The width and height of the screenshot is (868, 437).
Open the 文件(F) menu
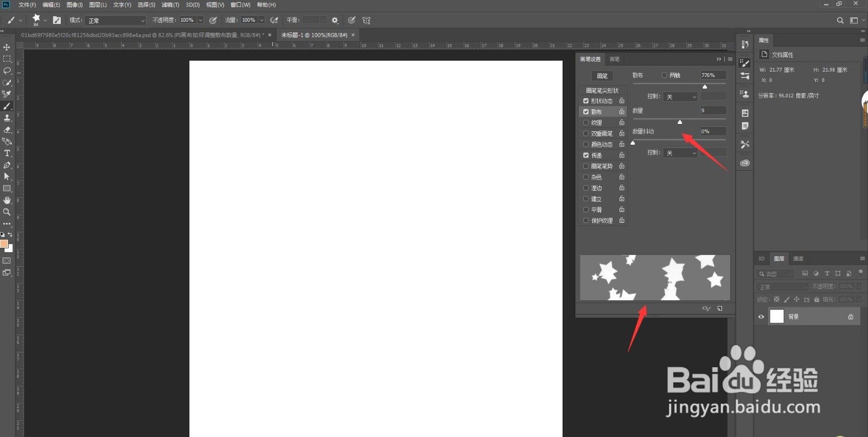27,5
